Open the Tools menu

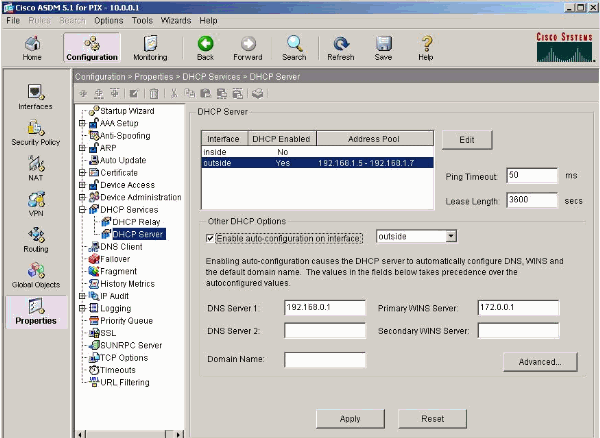[142, 20]
